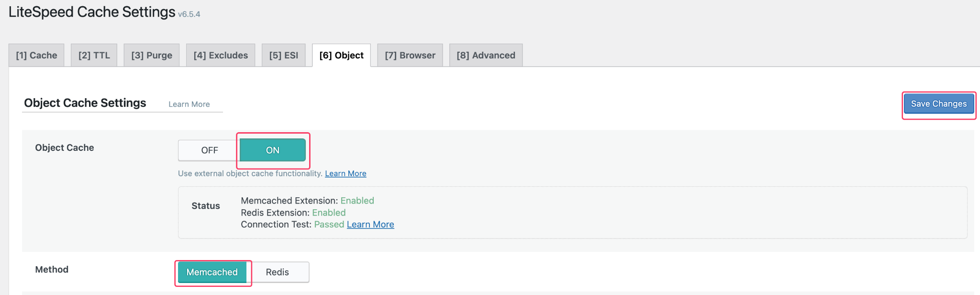Turn Object Cache OFF
The height and width of the screenshot is (295, 980).
(x=209, y=150)
